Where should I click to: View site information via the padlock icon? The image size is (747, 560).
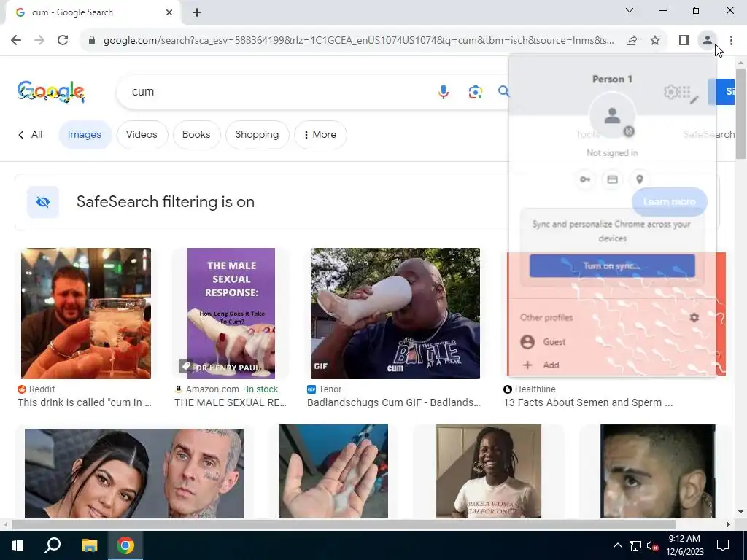92,41
